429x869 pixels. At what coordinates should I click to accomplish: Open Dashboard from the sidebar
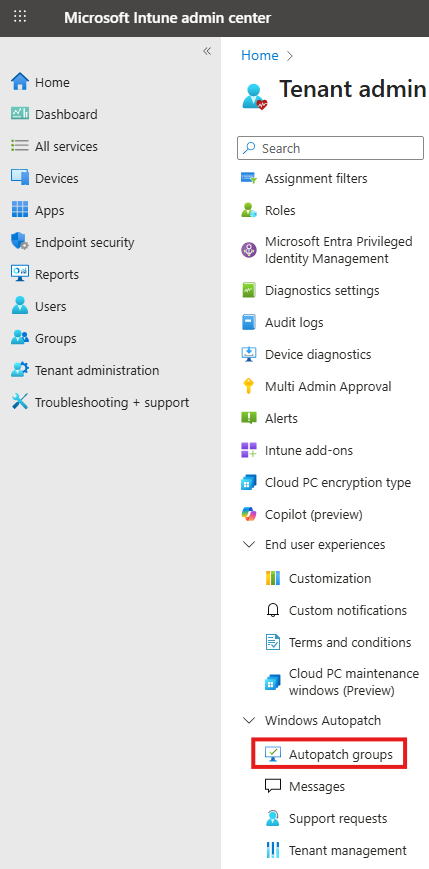[66, 114]
